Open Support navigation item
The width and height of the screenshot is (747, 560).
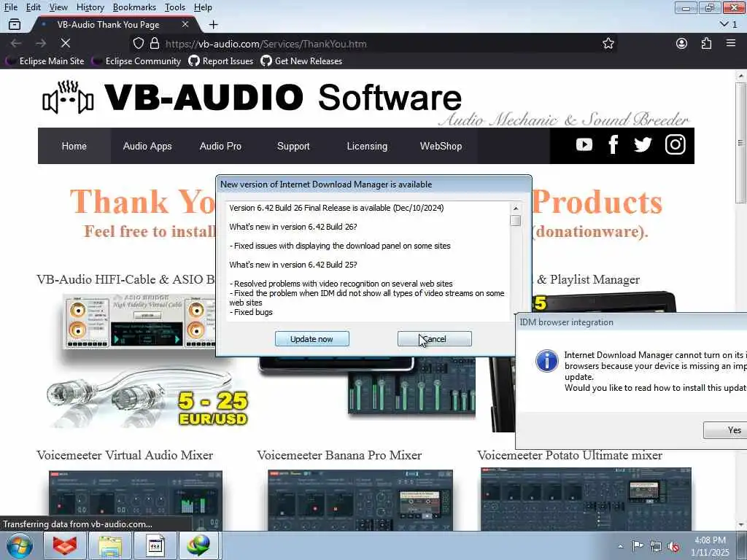pyautogui.click(x=293, y=146)
